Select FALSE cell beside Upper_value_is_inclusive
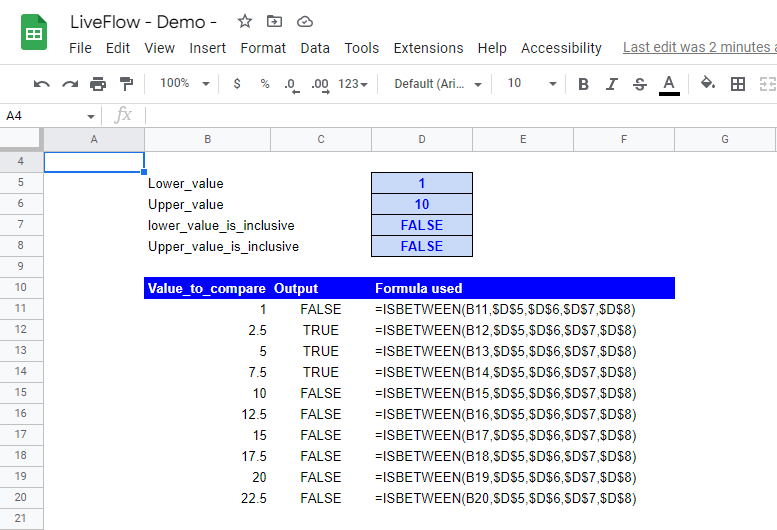This screenshot has width=777, height=530. 422,246
